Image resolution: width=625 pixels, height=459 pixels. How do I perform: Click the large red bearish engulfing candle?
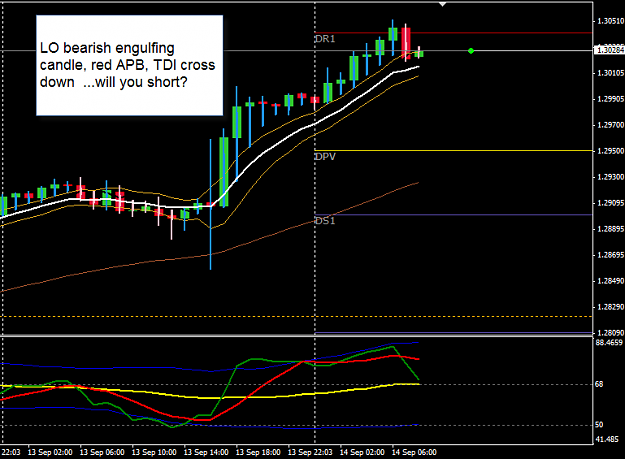pos(406,43)
